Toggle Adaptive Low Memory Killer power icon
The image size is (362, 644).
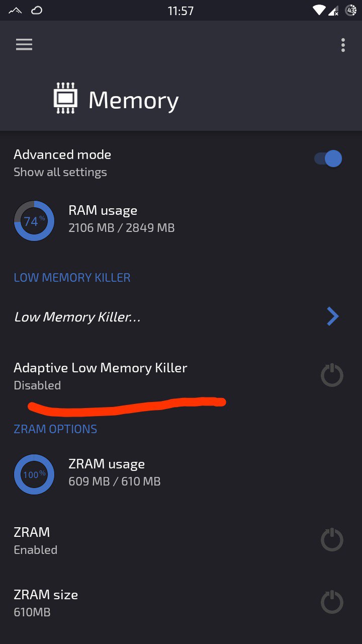pyautogui.click(x=332, y=375)
